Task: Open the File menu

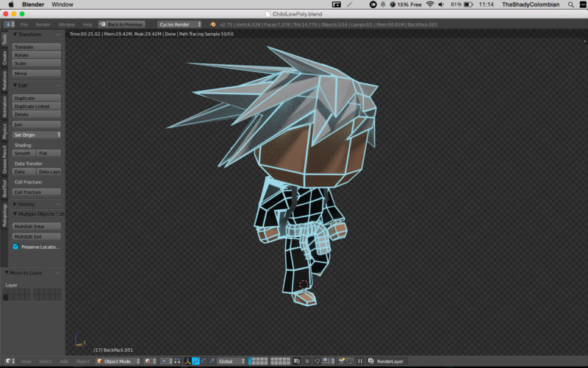Action: coord(24,24)
